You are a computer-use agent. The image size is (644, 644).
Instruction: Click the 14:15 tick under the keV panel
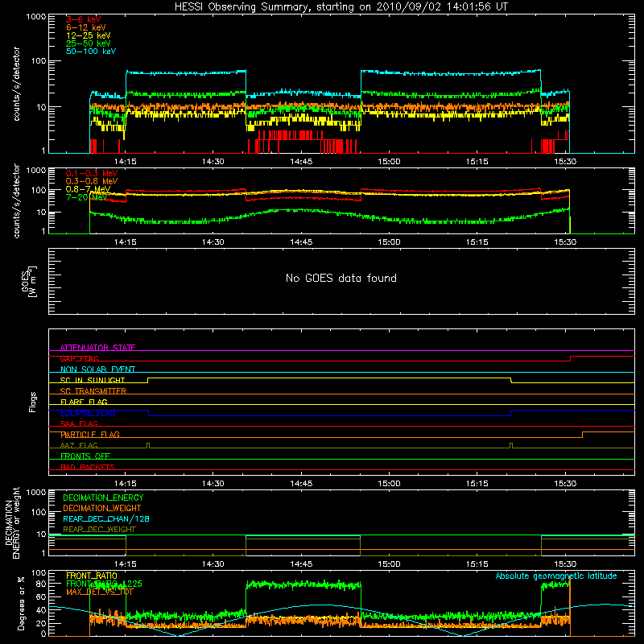click(x=126, y=162)
